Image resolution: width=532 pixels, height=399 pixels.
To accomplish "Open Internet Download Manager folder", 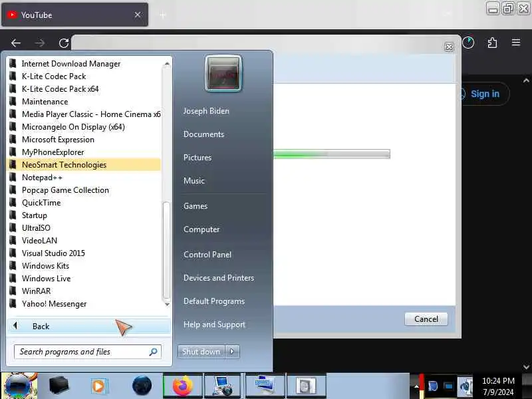I will [x=84, y=64].
